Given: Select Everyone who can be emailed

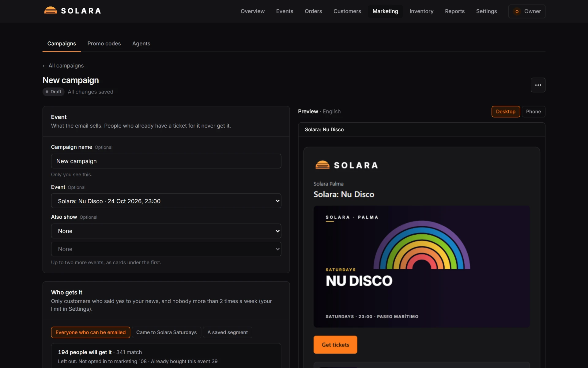Looking at the screenshot, I should tap(91, 332).
